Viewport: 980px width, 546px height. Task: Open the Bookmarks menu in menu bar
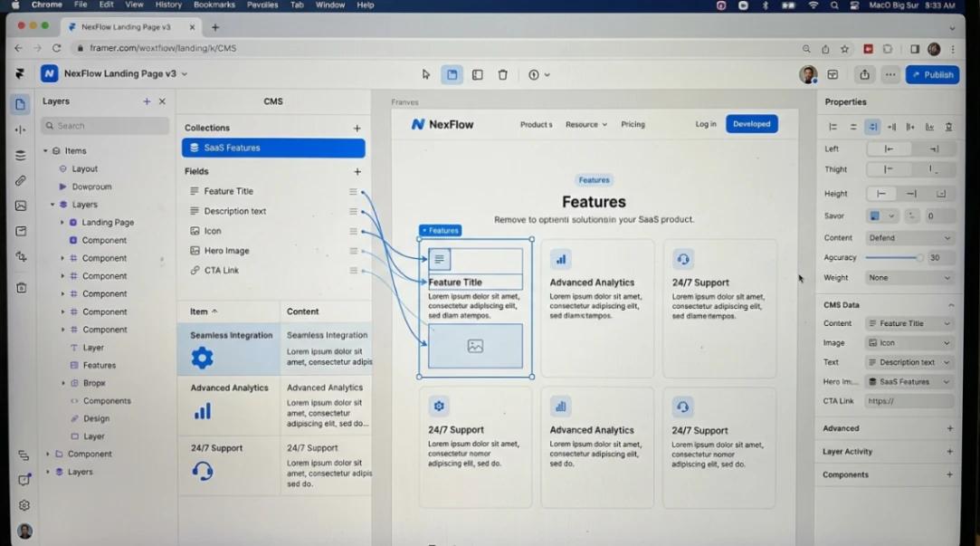214,5
